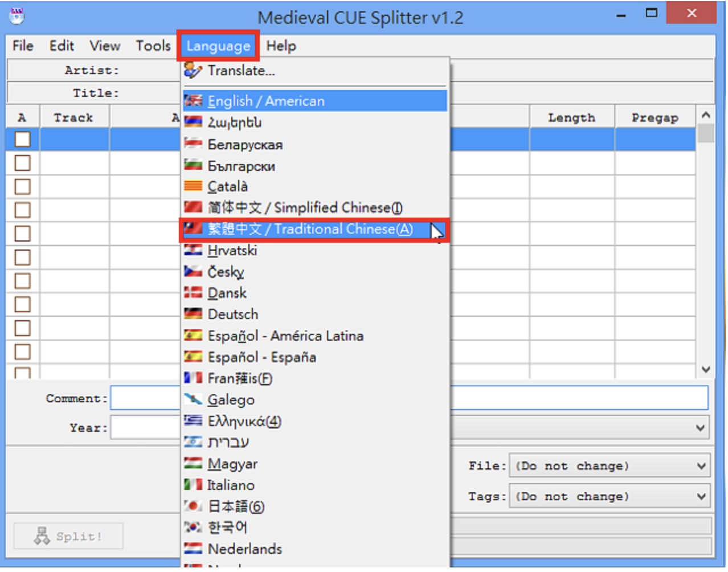This screenshot has height=572, width=728.
Task: Minimize the CUE Splitter window
Action: point(621,15)
